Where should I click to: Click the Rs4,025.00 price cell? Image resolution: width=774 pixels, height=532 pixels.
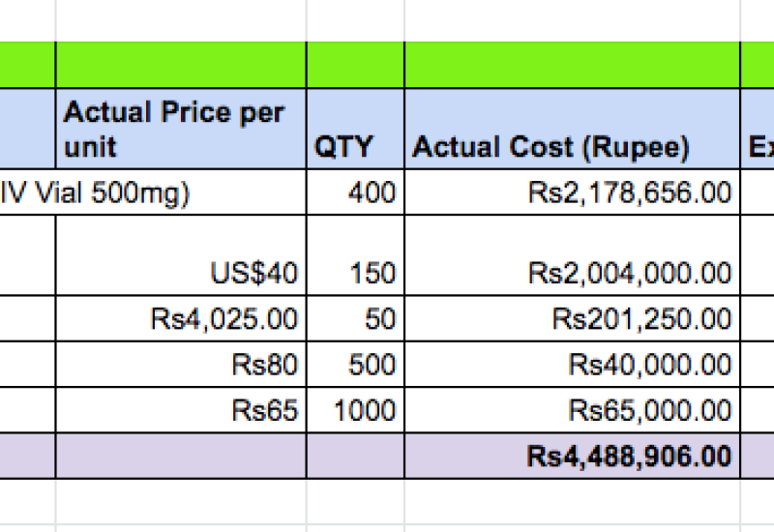coord(180,318)
